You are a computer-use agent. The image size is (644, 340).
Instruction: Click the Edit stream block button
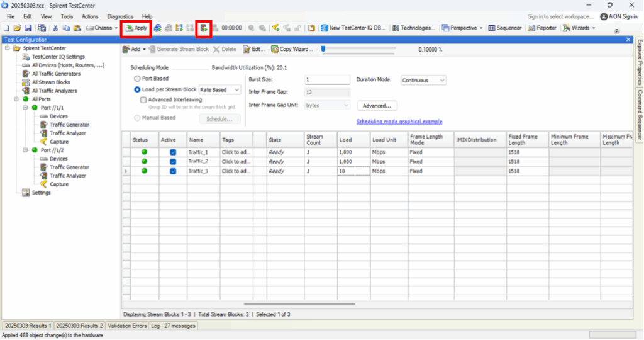click(x=254, y=49)
